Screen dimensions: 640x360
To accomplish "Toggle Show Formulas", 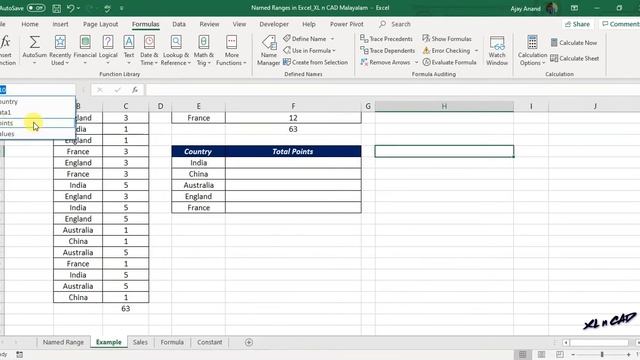I will click(447, 39).
